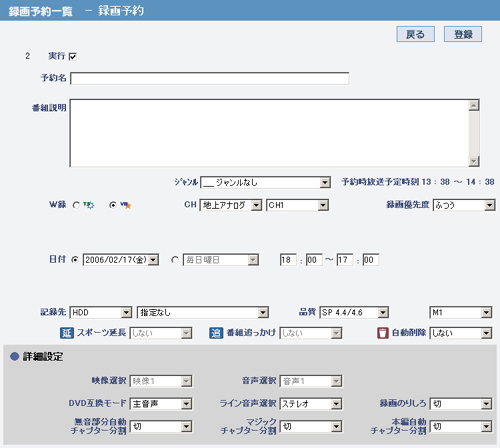Image resolution: width=500 pixels, height=448 pixels.
Task: Toggle the 実行 checkbox
Action: 73,56
